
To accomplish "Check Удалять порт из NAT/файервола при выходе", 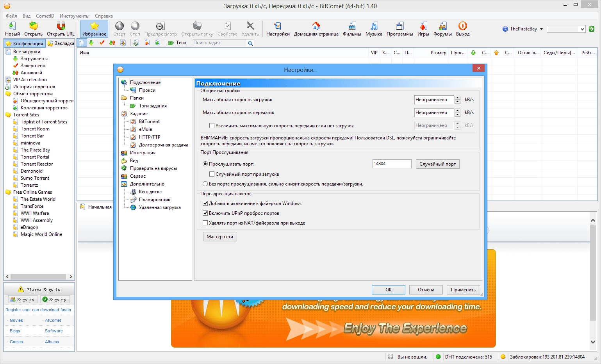I will pos(205,223).
